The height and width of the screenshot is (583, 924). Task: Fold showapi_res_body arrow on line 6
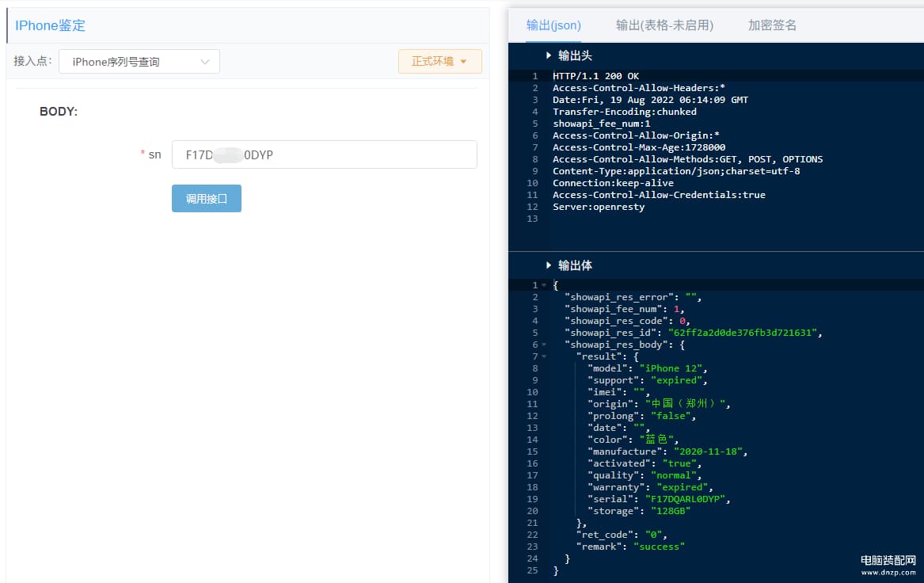click(x=544, y=345)
